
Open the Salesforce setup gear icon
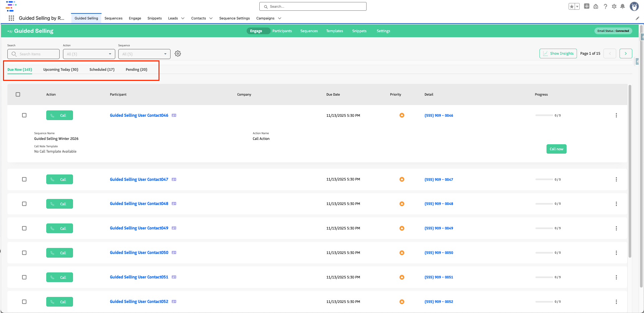coord(614,6)
